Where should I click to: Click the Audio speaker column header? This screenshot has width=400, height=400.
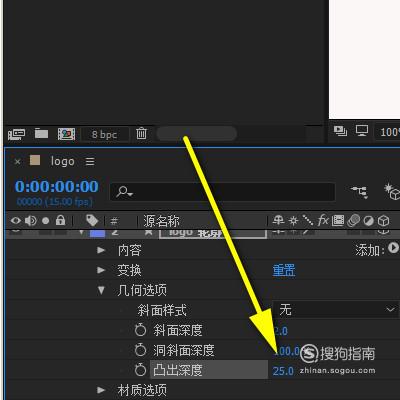click(31, 220)
